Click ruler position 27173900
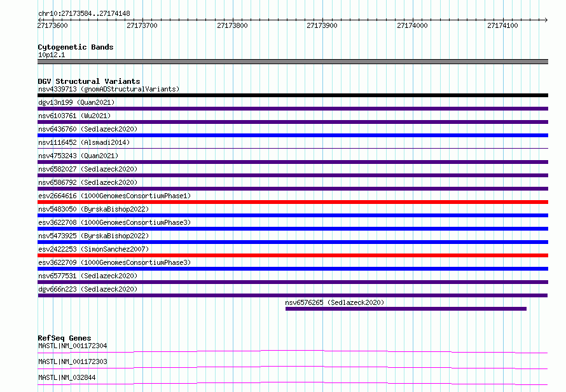Viewport: 566px width, 392px height. pyautogui.click(x=322, y=25)
